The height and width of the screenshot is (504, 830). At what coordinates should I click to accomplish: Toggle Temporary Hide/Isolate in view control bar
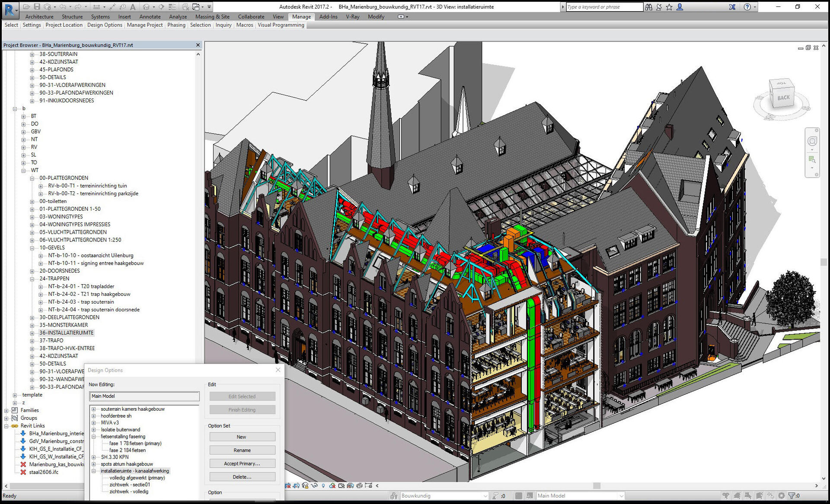click(314, 485)
